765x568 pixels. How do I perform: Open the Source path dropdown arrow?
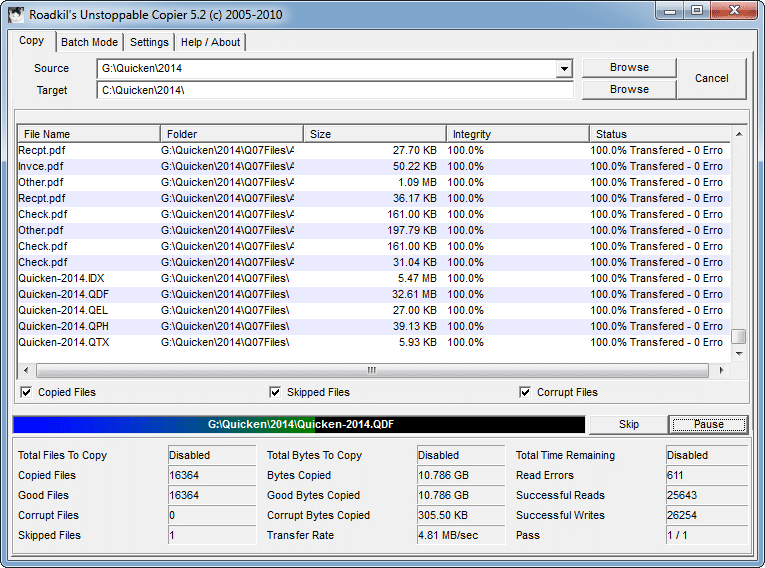[x=564, y=68]
